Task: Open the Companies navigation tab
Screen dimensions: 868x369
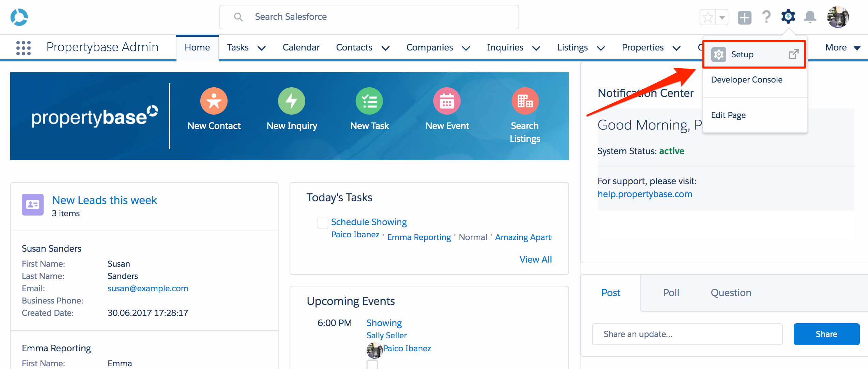Action: (430, 47)
